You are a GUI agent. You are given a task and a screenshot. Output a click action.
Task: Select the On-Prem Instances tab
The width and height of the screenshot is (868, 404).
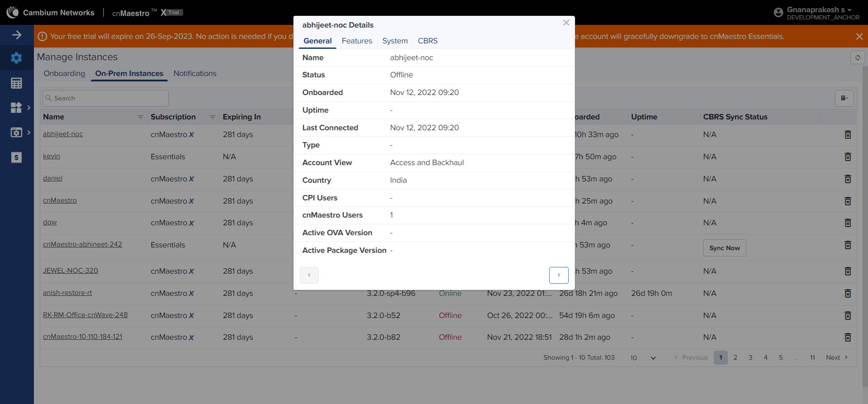tap(129, 74)
